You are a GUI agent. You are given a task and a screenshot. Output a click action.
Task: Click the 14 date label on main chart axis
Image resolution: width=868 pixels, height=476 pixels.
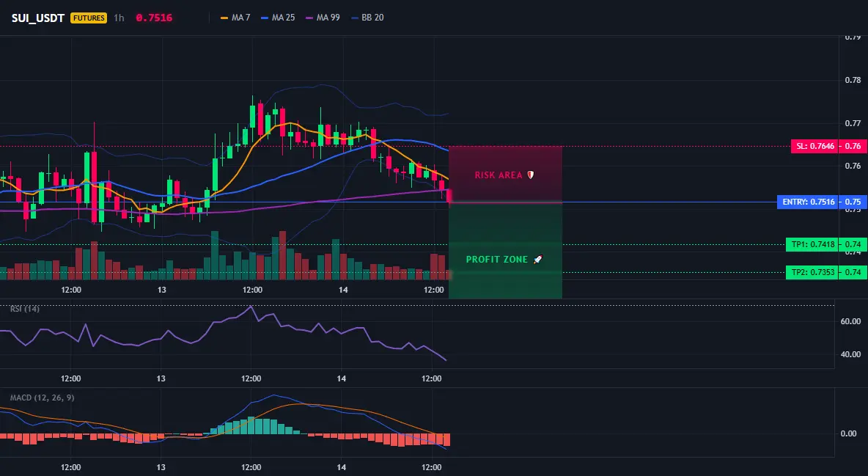pos(342,290)
